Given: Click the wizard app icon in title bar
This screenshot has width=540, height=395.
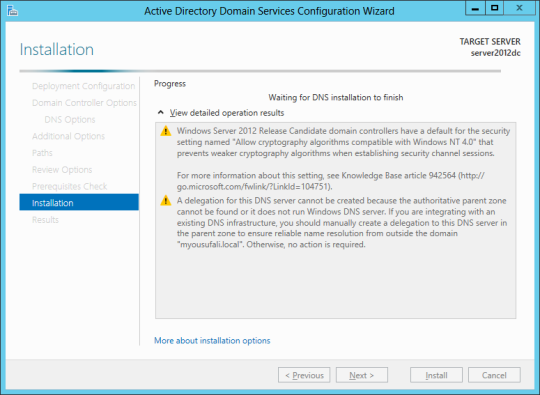Looking at the screenshot, I should (x=12, y=10).
